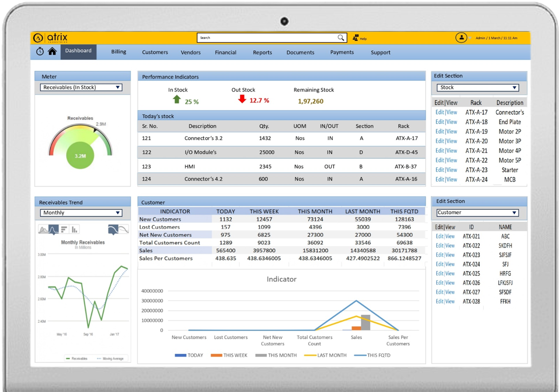Open the Dashboard tab
Image resolution: width=559 pixels, height=392 pixels.
[x=78, y=51]
